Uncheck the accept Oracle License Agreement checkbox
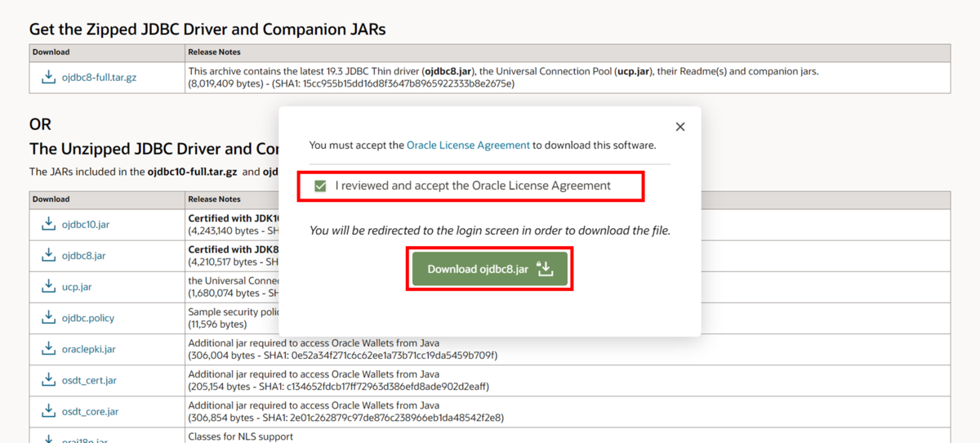The width and height of the screenshot is (980, 443). (x=320, y=186)
